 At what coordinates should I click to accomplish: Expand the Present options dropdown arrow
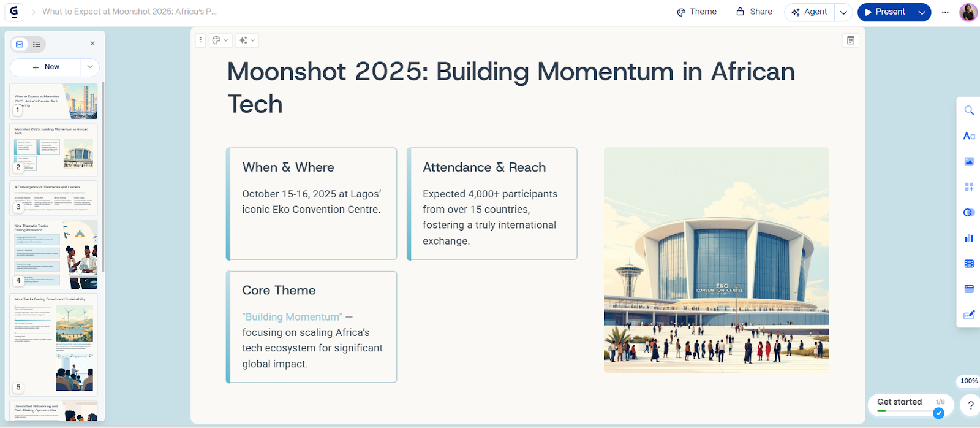pyautogui.click(x=922, y=12)
